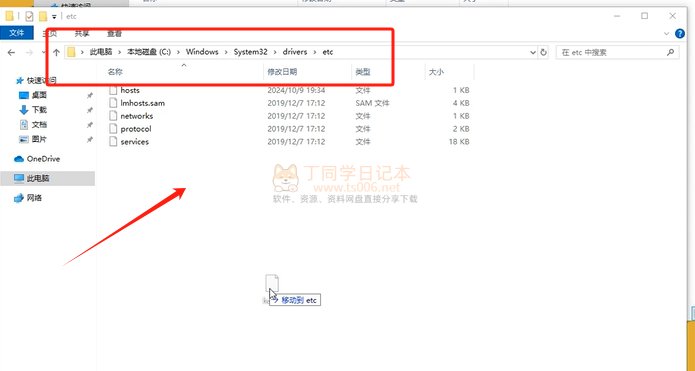Viewport: 695px width, 371px height.
Task: Click the title bar properties checkmark icon
Action: pyautogui.click(x=29, y=16)
